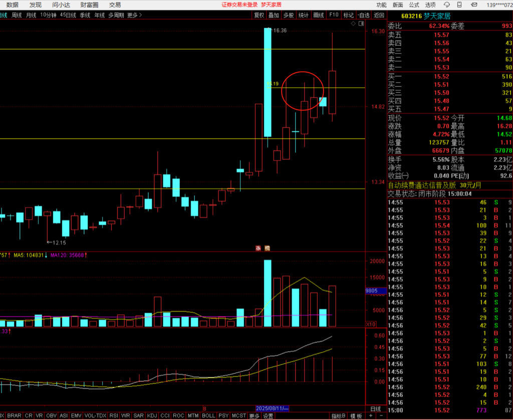The height and width of the screenshot is (420, 513).
Task: Open the envelope messages icon
Action: [474, 5]
